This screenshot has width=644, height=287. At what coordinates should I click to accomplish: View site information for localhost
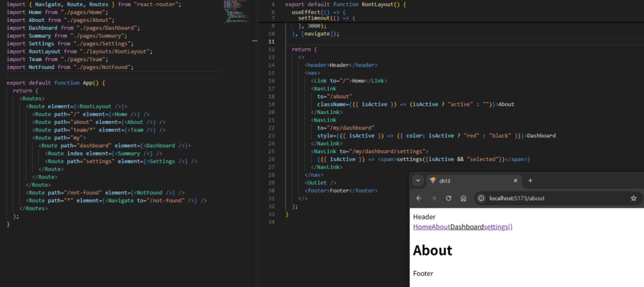pos(481,198)
